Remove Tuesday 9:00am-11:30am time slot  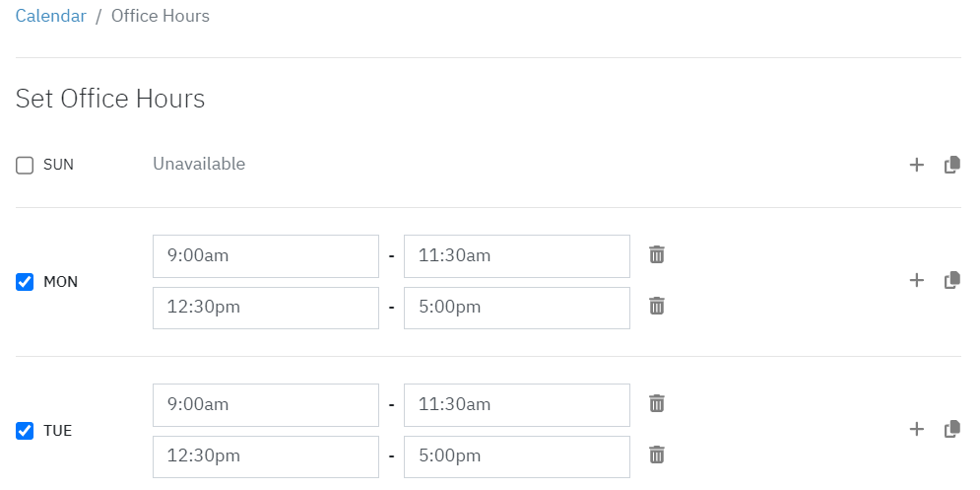656,403
